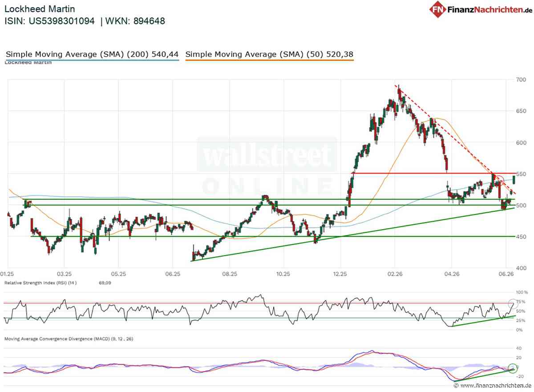Viewport: 534px width, 392px height.
Task: Select the SMA (200) 540,44 legend label
Action: [x=92, y=55]
